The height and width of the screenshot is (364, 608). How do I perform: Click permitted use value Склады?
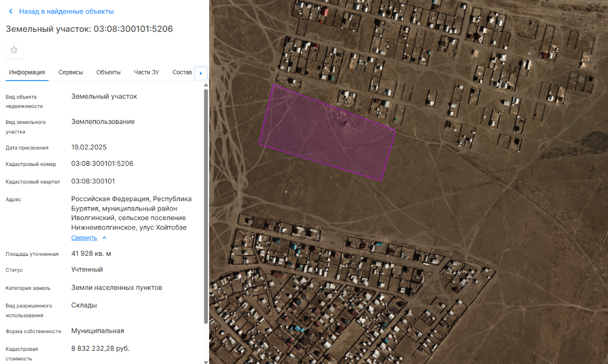84,306
